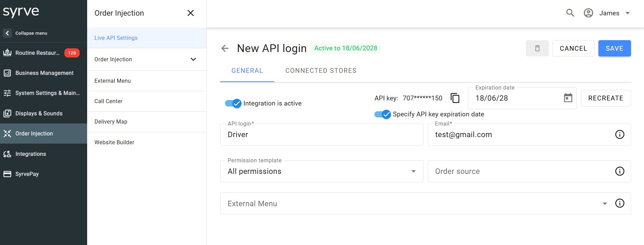Open the External Menu dropdown arrow

[605, 203]
